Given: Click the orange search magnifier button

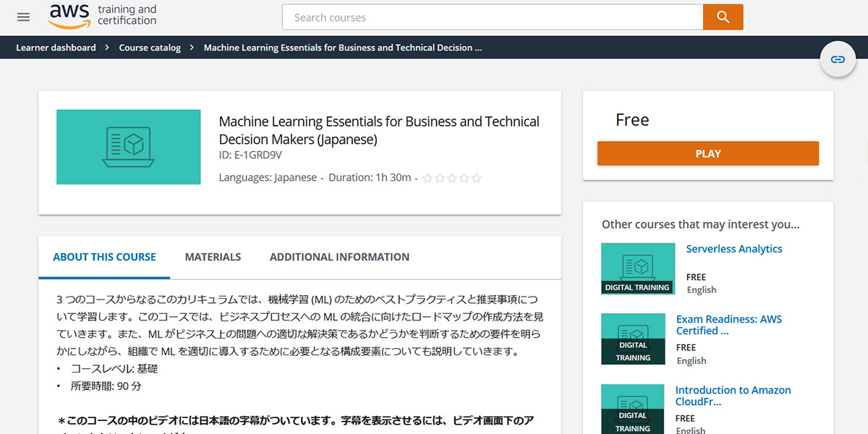Looking at the screenshot, I should (x=723, y=17).
